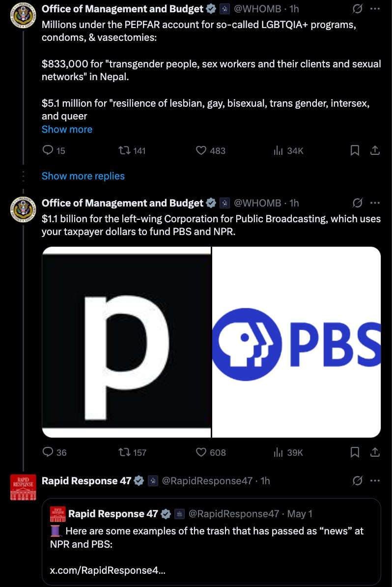Viewport: 392px width, 587px height.
Task: Like the PEPFAR tweet with 483 likes
Action: (x=211, y=150)
